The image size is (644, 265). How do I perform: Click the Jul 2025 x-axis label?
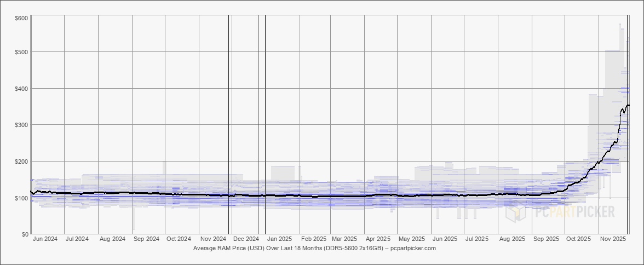coord(477,239)
